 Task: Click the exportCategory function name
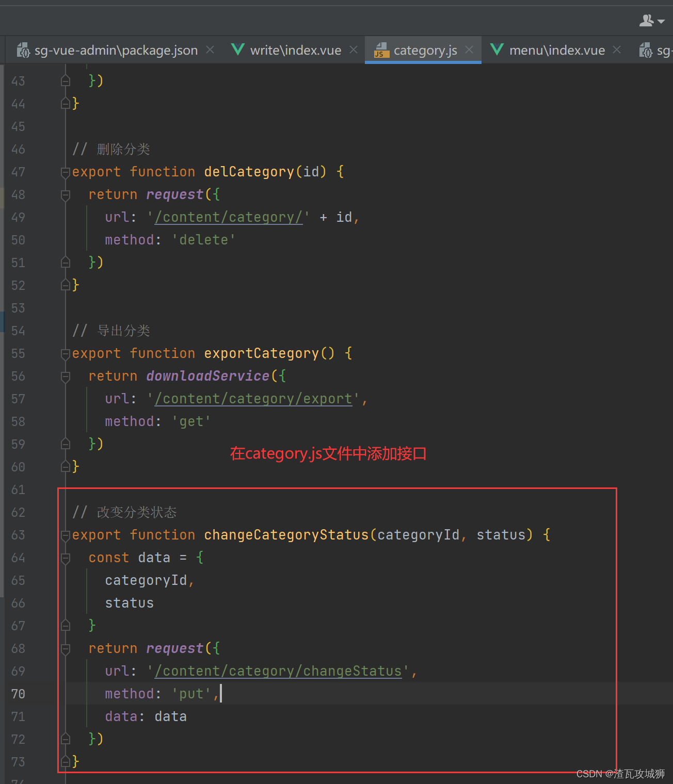[x=262, y=353]
